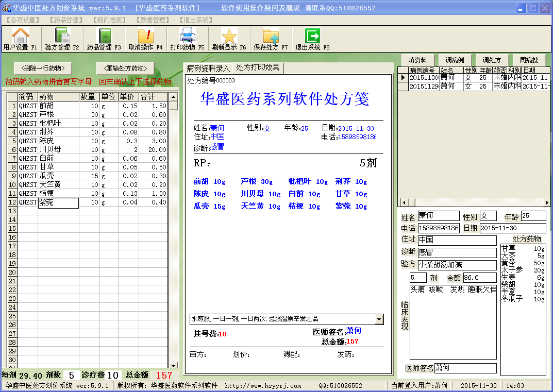The width and height of the screenshot is (553, 392).
Task: Click the 医师签名 field at bottom right
Action: coord(465,368)
